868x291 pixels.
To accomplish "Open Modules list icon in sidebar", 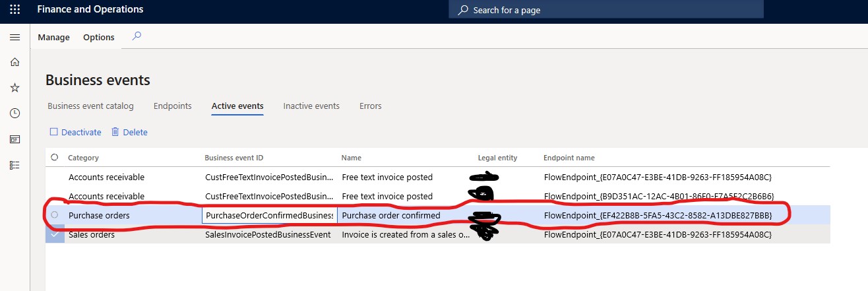I will 15,165.
